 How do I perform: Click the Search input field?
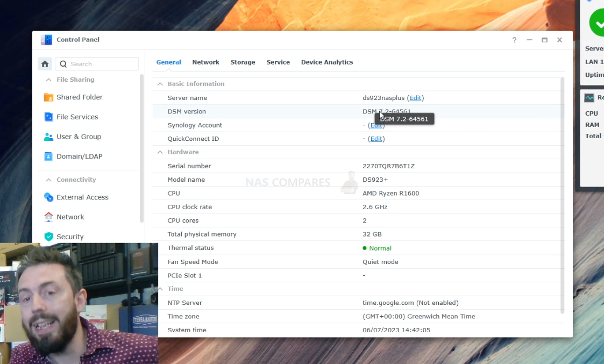(97, 64)
